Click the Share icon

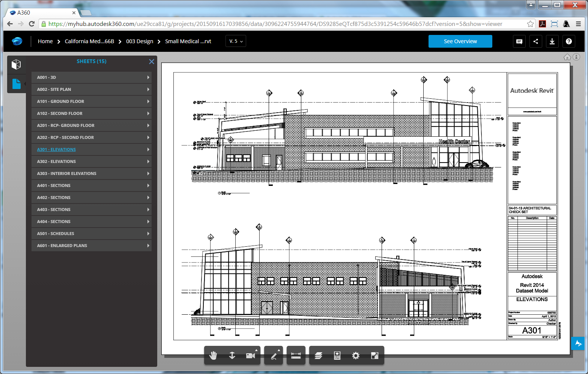tap(536, 41)
